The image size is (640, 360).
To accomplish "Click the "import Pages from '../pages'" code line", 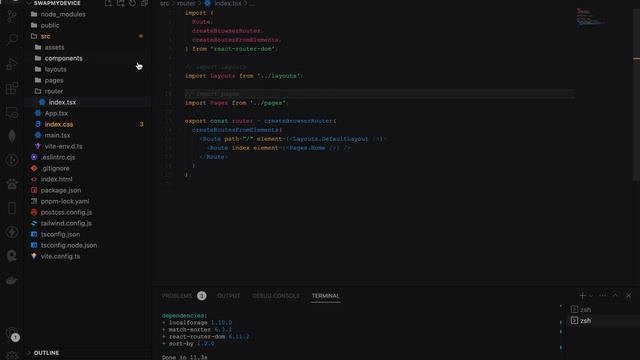I will pyautogui.click(x=236, y=103).
